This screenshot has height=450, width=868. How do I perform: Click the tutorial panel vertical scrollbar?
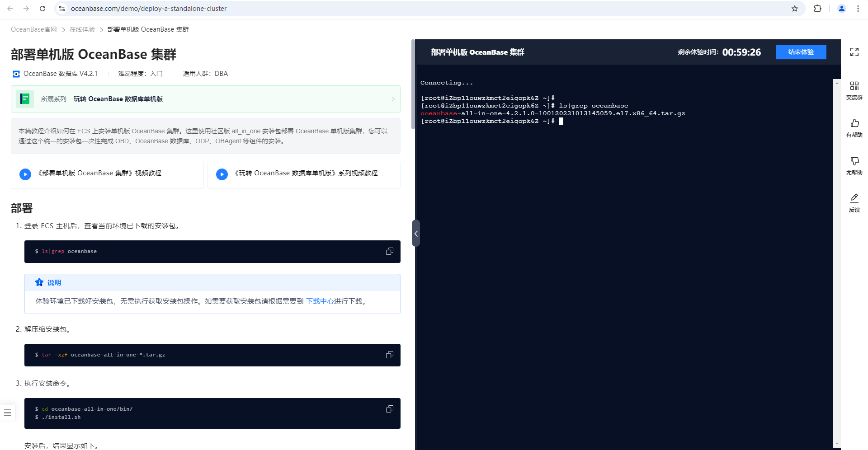[x=413, y=84]
